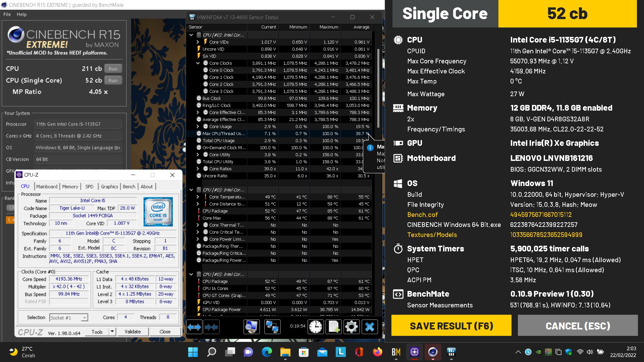Switch to CPU-Z Bench tab
The width and height of the screenshot is (644, 362).
pyautogui.click(x=129, y=186)
